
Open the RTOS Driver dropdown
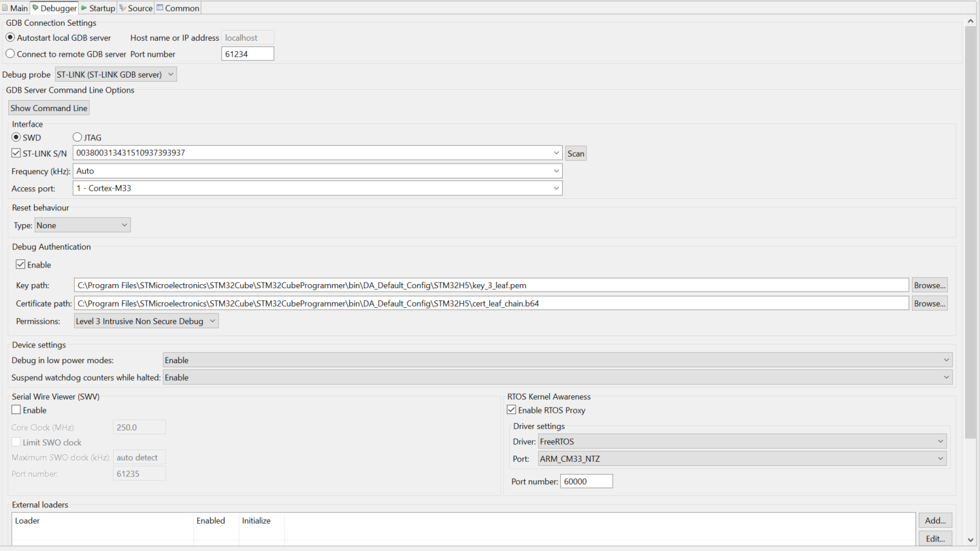tap(941, 441)
